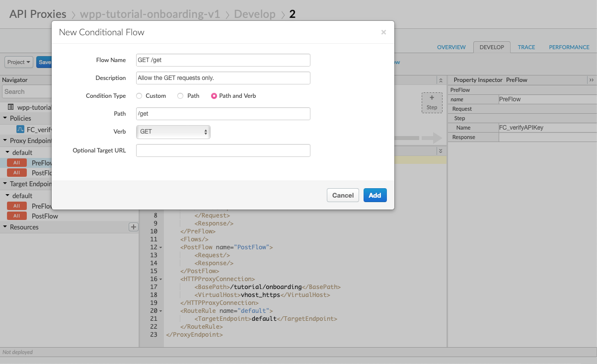Open the Project dropdown menu
597x364 pixels.
pos(19,62)
